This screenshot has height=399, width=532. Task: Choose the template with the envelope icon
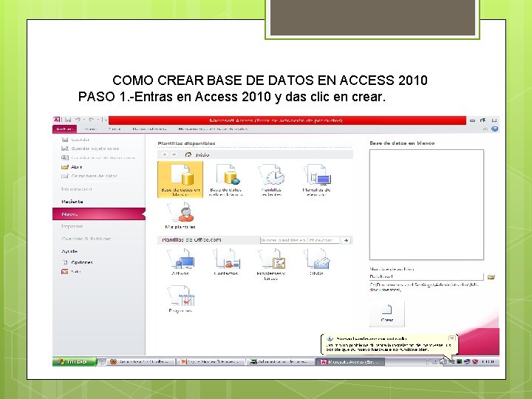pyautogui.click(x=316, y=262)
